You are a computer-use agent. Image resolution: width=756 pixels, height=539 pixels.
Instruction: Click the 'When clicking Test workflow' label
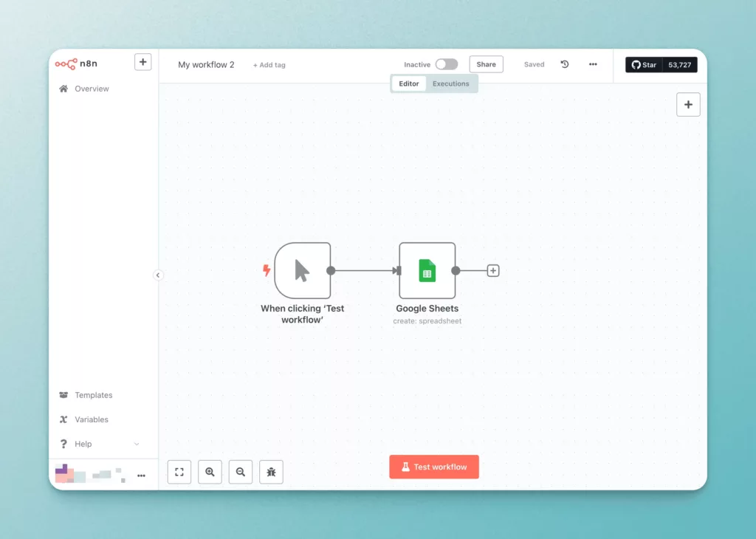tap(302, 314)
